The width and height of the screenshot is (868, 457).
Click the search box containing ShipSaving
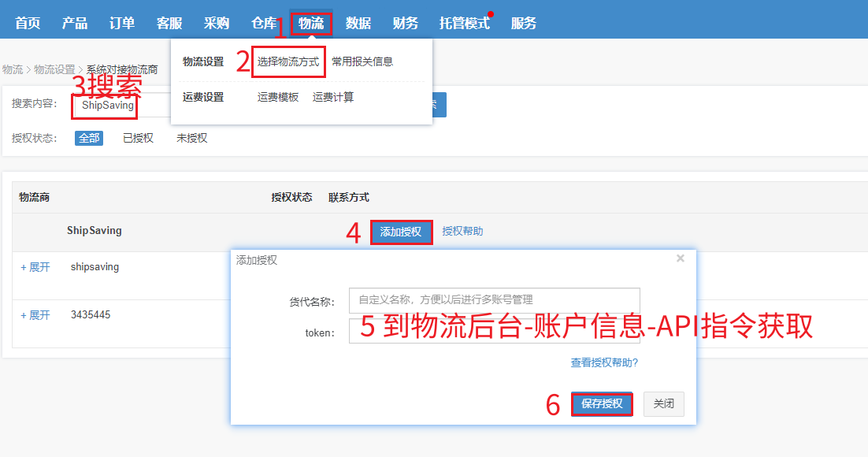pyautogui.click(x=122, y=106)
